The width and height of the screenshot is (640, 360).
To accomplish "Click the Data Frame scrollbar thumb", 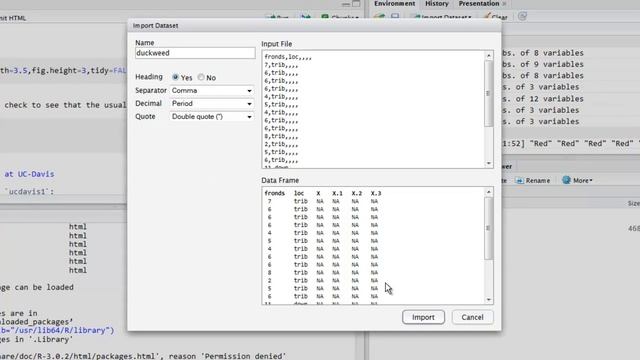I will tap(489, 228).
